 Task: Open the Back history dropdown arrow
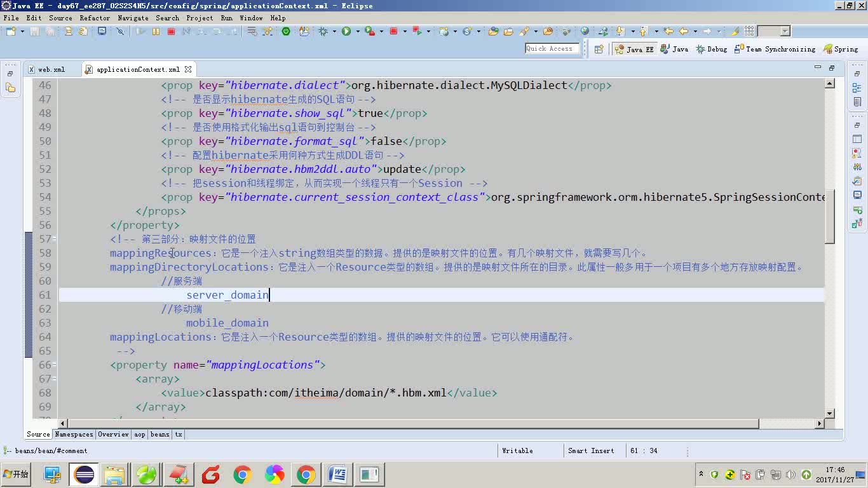[x=695, y=31]
